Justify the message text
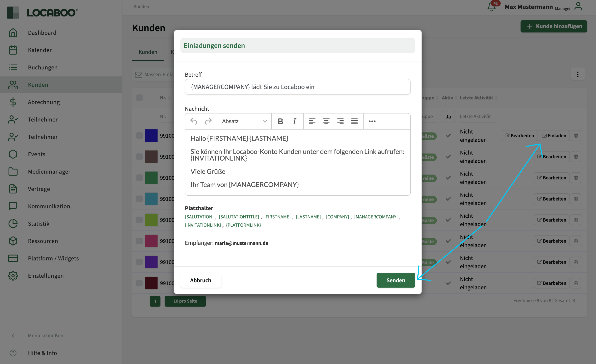Screen dimensions: 596x364 click(x=354, y=121)
